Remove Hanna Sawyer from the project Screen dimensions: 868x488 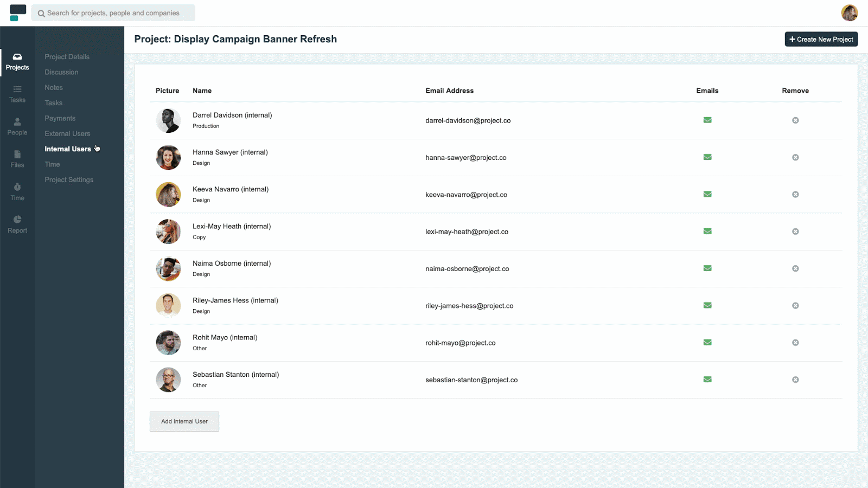(x=795, y=157)
